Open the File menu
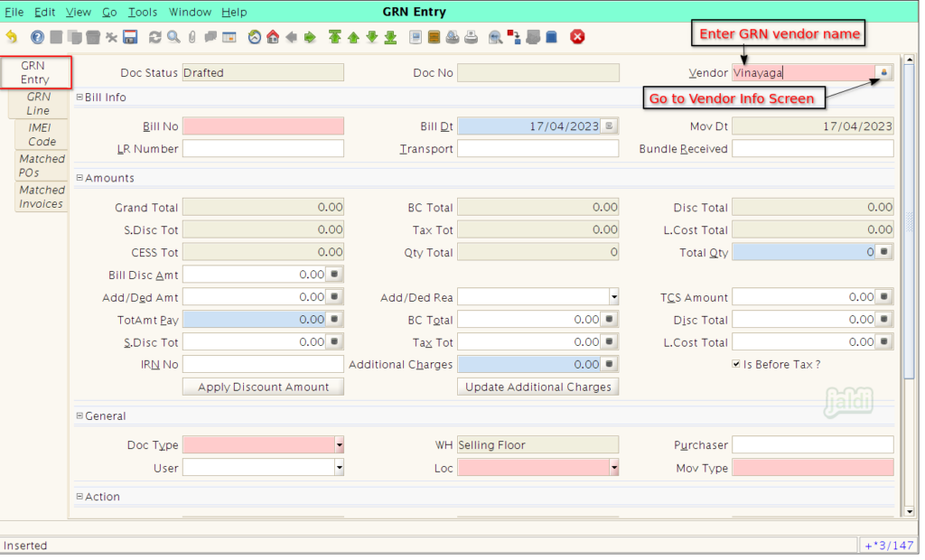Image resolution: width=925 pixels, height=560 pixels. [x=14, y=12]
